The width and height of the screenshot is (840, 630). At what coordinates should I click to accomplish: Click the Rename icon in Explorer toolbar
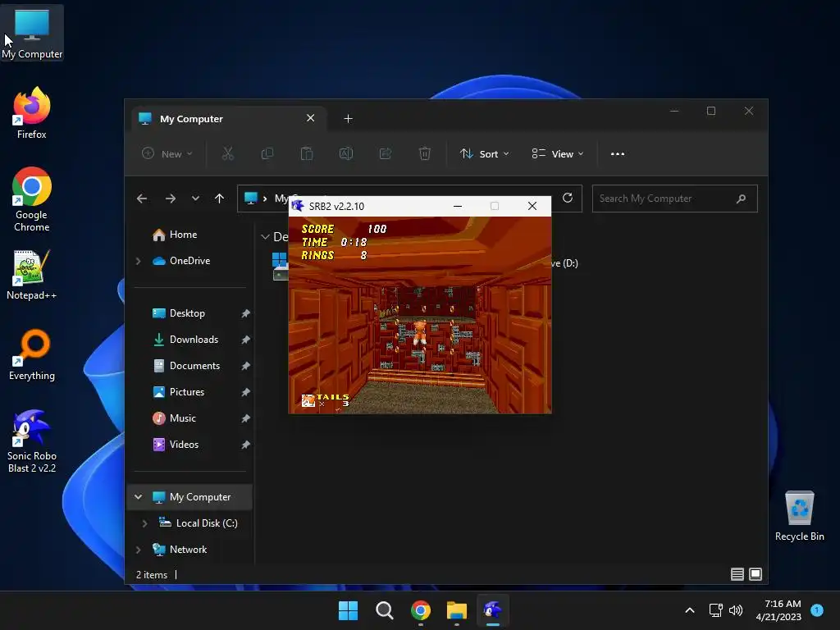[x=346, y=153]
